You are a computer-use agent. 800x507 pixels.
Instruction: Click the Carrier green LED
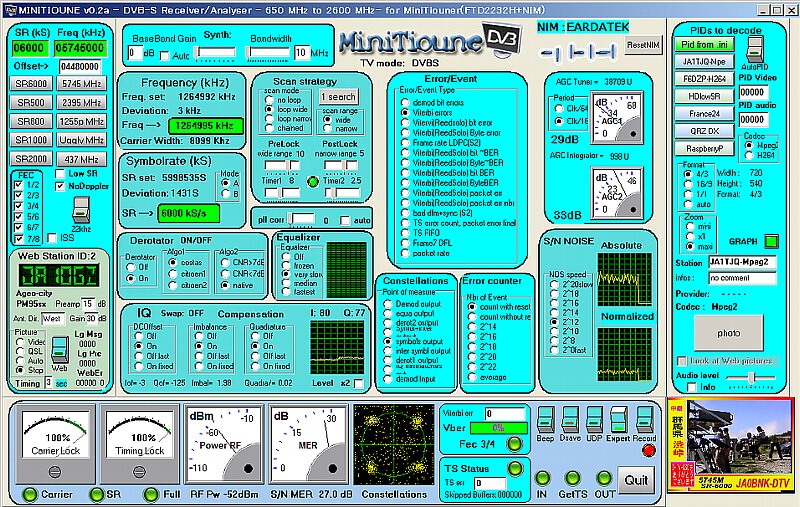(x=30, y=494)
